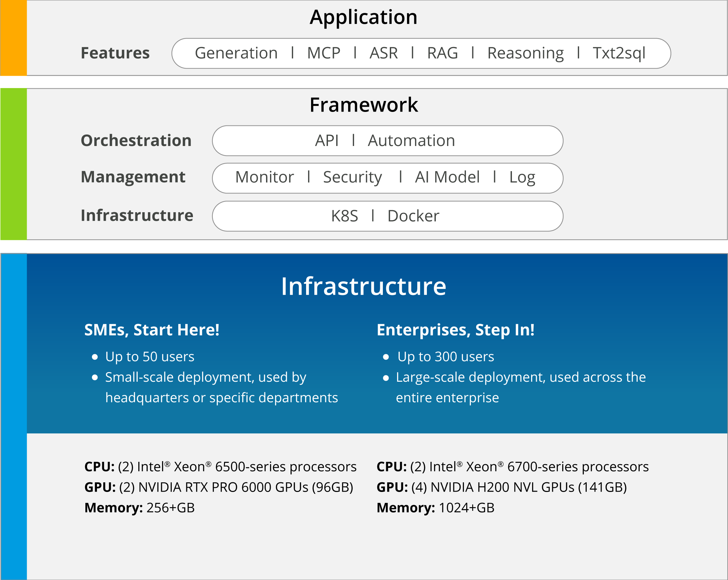Select API in the Orchestration pill
The image size is (728, 580).
(327, 140)
